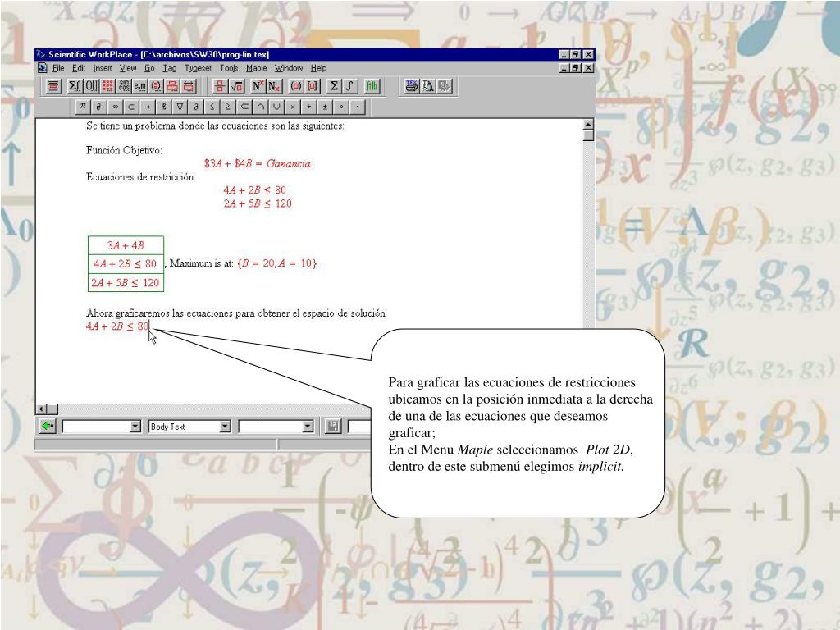Insert the less-than-or-equal symbol

click(212, 107)
